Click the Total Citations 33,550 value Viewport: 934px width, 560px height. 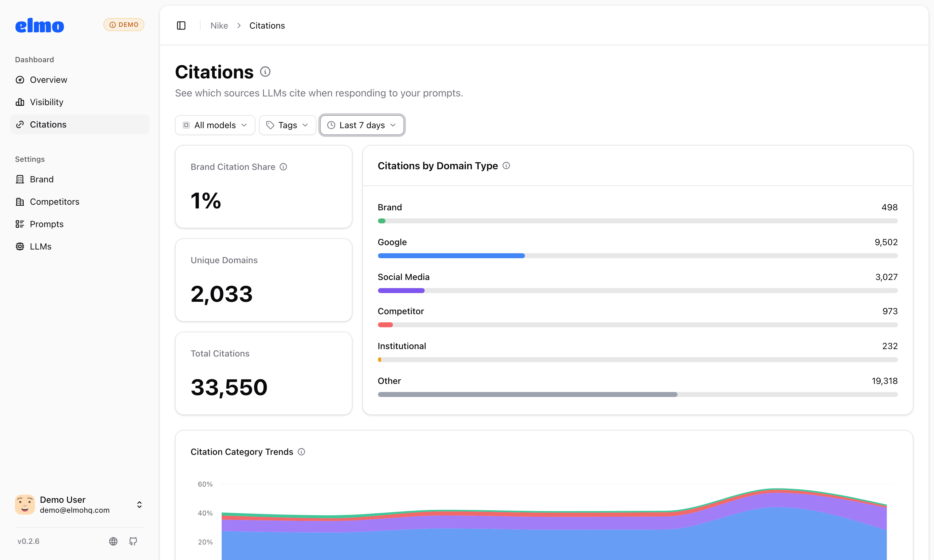pos(229,387)
